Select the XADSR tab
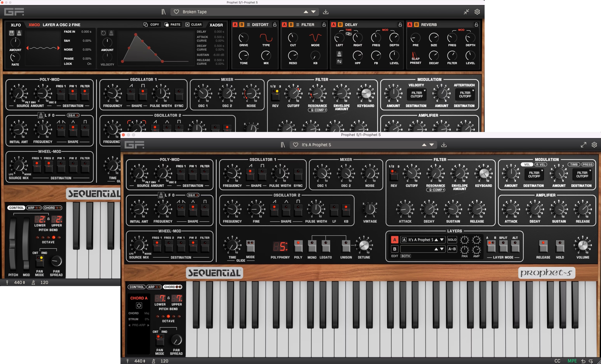This screenshot has width=601, height=364. click(x=216, y=25)
